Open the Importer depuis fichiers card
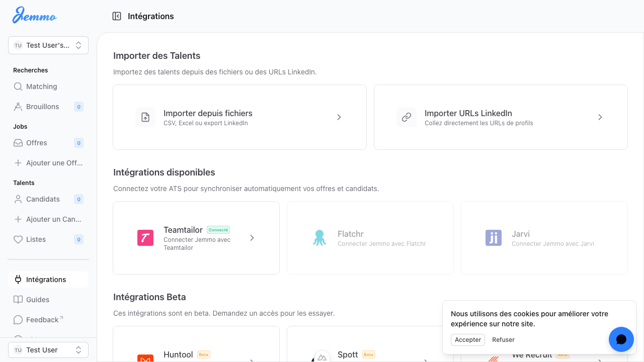The width and height of the screenshot is (644, 362). point(239,117)
